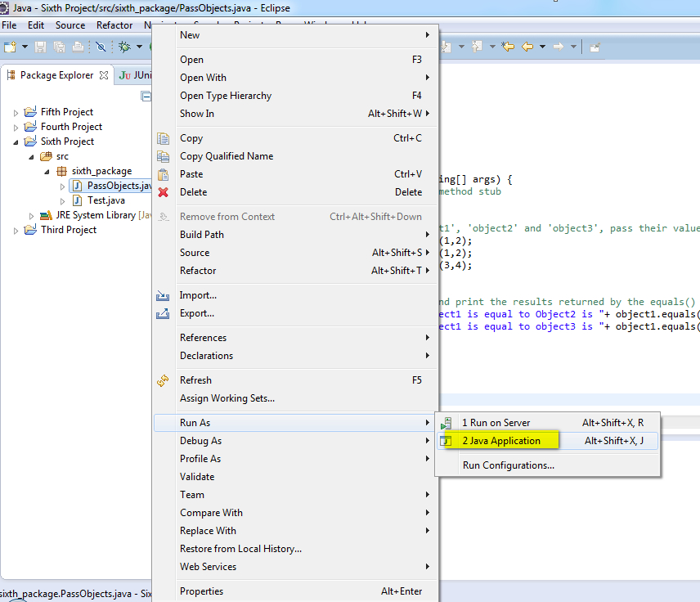Click the Export icon
This screenshot has height=602, width=700.
[163, 313]
